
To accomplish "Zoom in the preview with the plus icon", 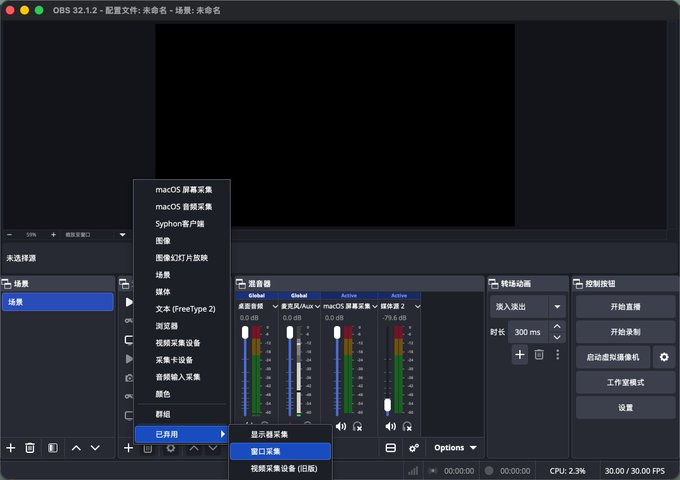I will (53, 235).
